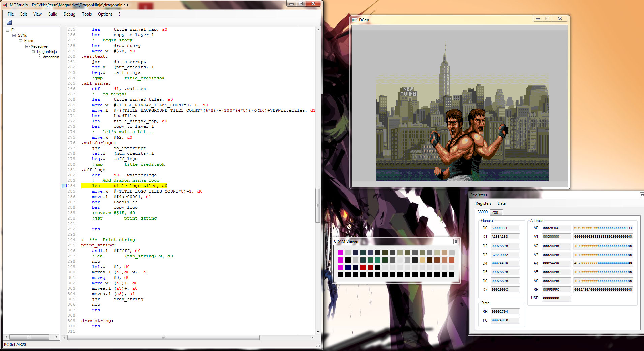The width and height of the screenshot is (644, 351).
Task: Open the Build menu
Action: pos(53,14)
